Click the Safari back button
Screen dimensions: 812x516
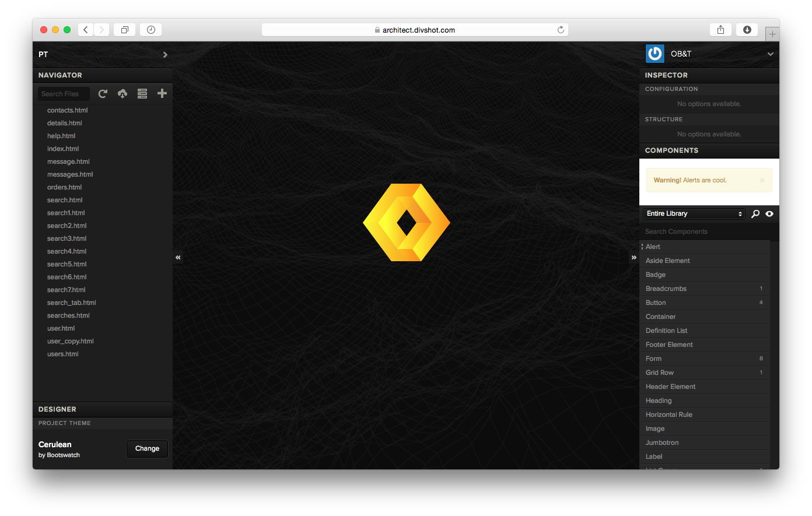[x=86, y=30]
